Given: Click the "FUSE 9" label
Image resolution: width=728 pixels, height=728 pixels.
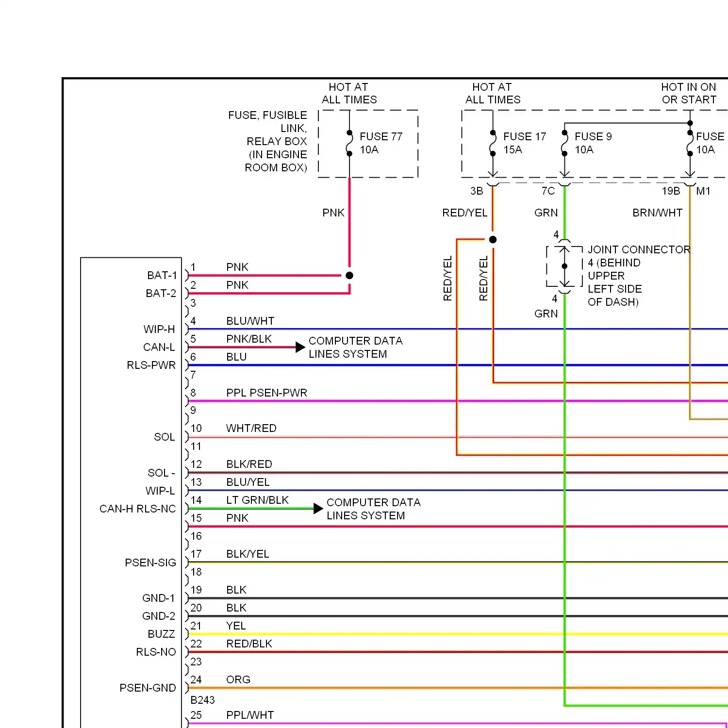Looking at the screenshot, I should pyautogui.click(x=593, y=137).
